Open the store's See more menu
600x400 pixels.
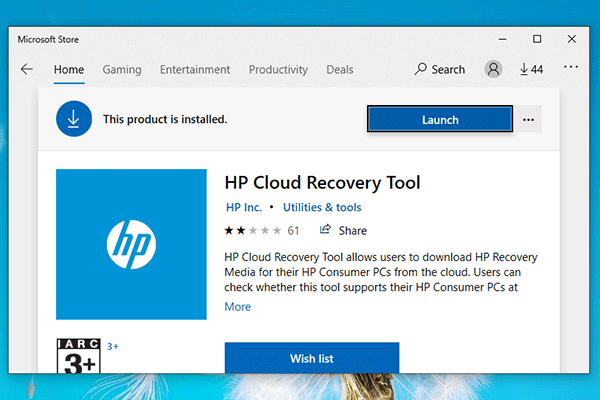[x=571, y=67]
